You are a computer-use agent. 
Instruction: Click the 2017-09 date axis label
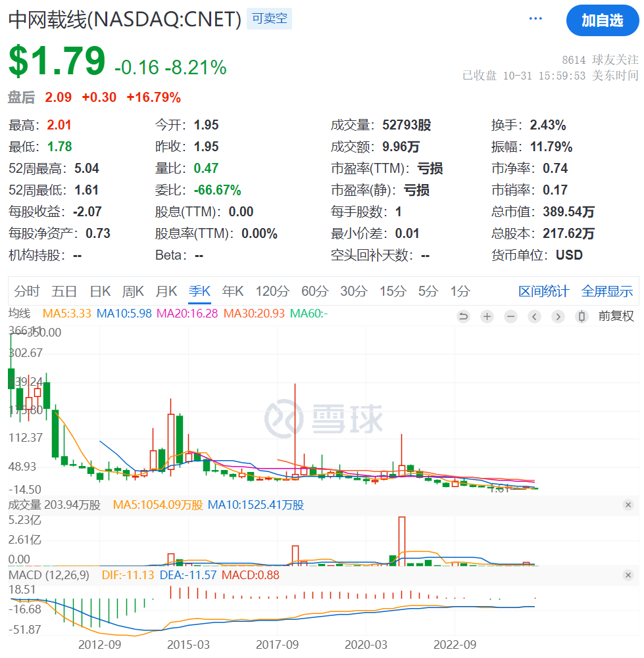click(277, 645)
